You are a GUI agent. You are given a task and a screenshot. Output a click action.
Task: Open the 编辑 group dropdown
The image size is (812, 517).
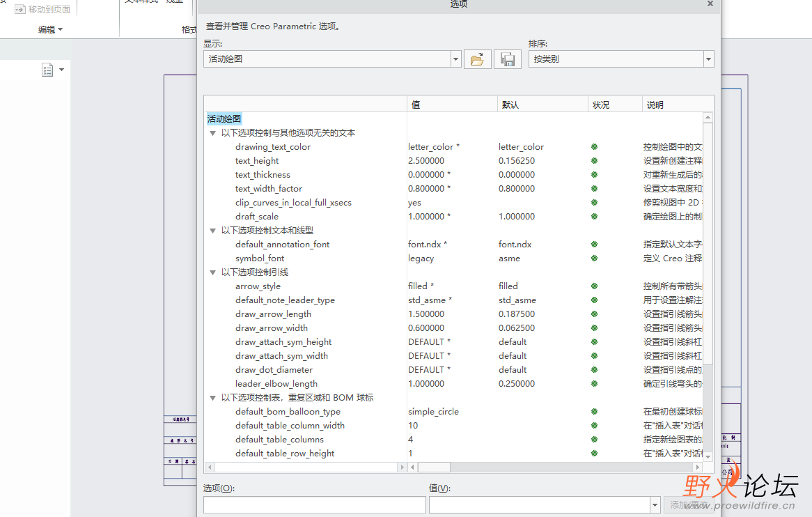coord(50,29)
